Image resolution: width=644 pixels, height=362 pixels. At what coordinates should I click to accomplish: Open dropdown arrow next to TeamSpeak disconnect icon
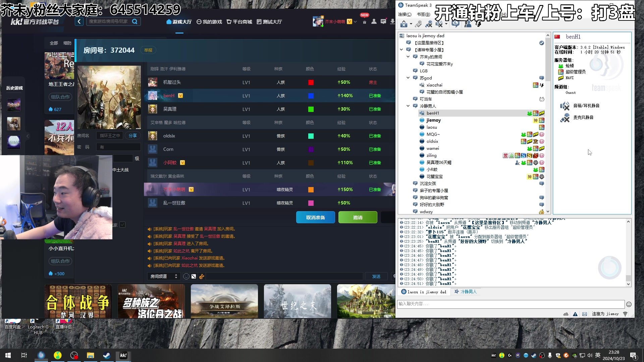[x=411, y=24]
